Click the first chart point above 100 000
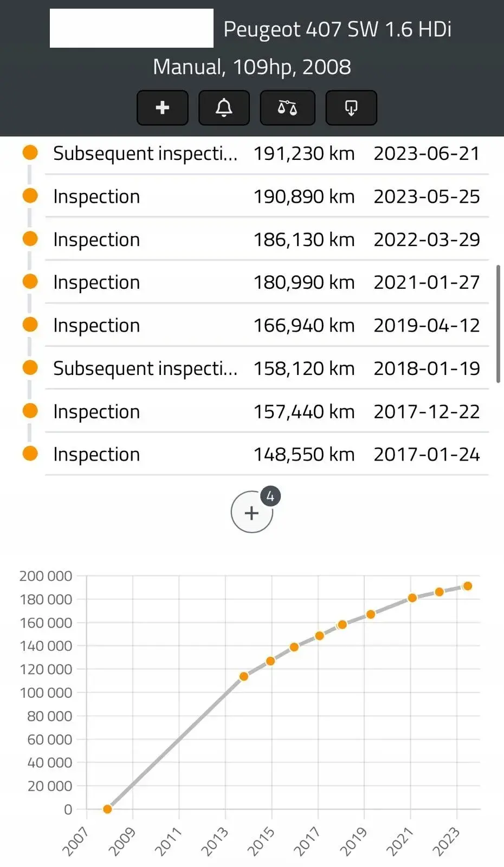Screen dimensions: 504x867 [x=244, y=676]
